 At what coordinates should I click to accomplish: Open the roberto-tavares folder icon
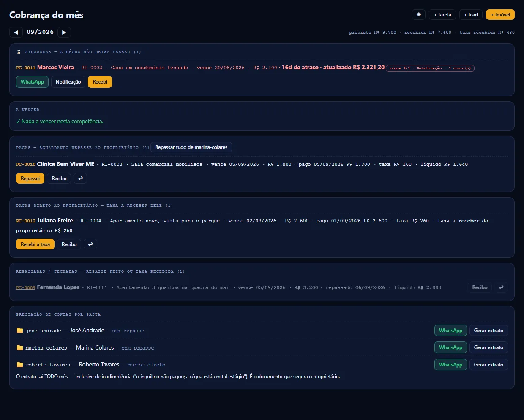pos(20,365)
